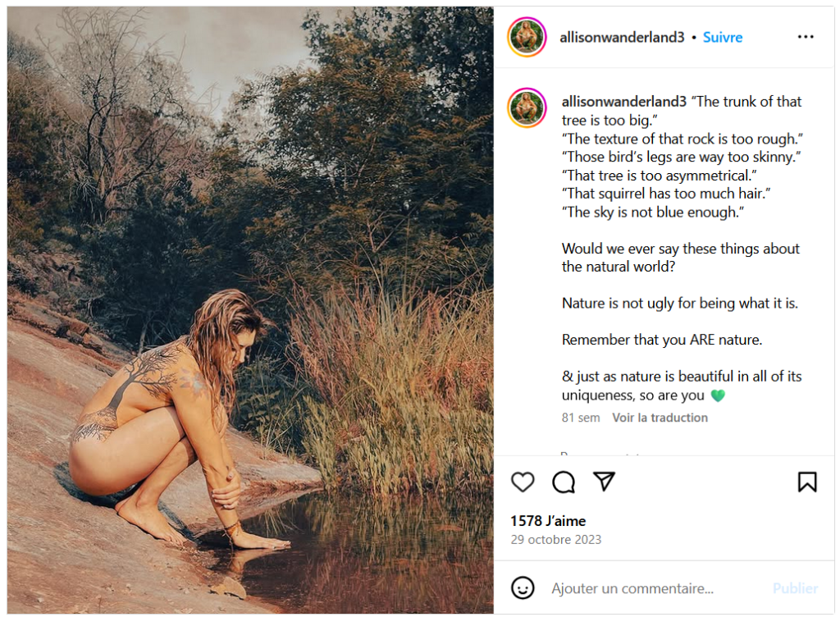The height and width of the screenshot is (617, 840).
Task: Click the post photo of the riverside scene
Action: pos(250,310)
